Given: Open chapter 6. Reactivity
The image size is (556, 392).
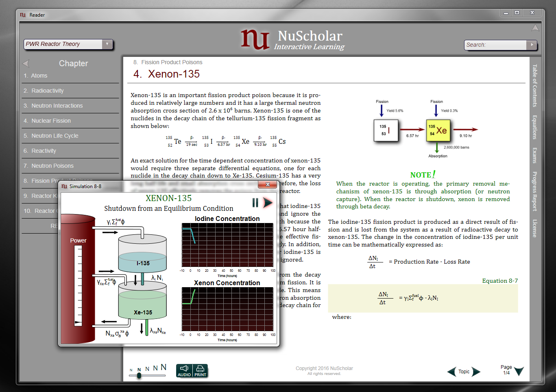Looking at the screenshot, I should (70, 151).
